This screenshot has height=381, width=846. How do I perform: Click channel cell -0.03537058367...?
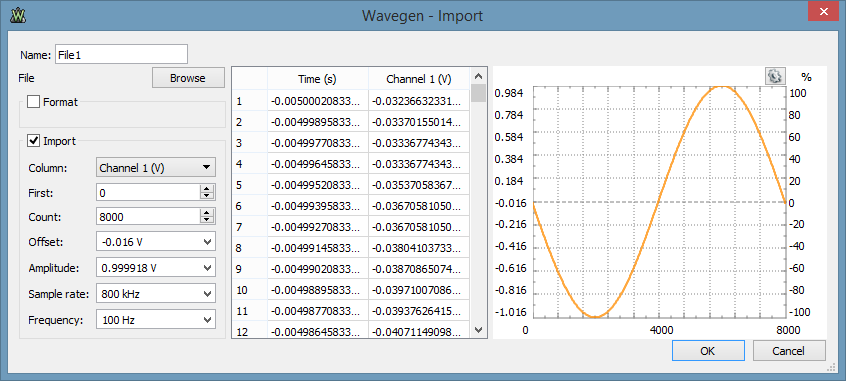pyautogui.click(x=419, y=185)
